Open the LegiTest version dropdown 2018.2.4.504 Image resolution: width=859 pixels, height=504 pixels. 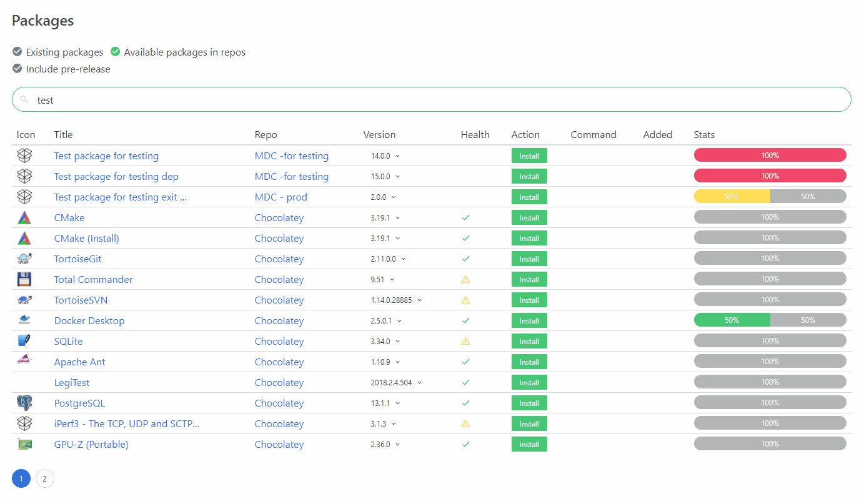pyautogui.click(x=397, y=382)
